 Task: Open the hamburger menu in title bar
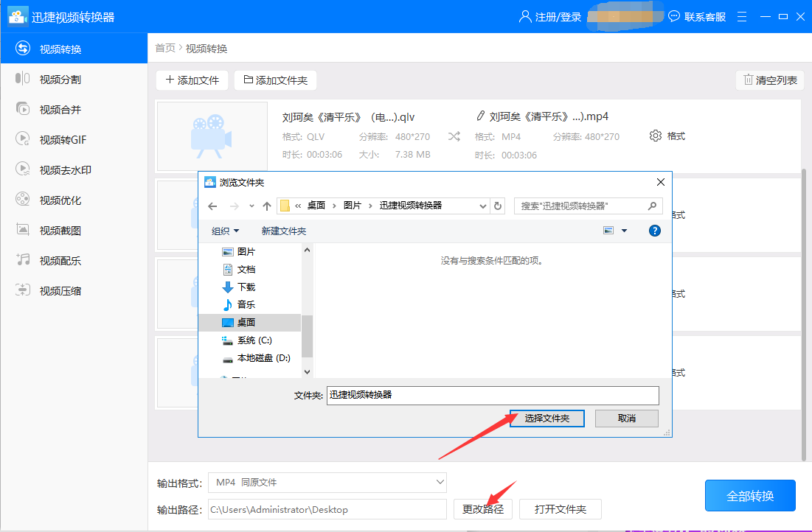click(742, 17)
